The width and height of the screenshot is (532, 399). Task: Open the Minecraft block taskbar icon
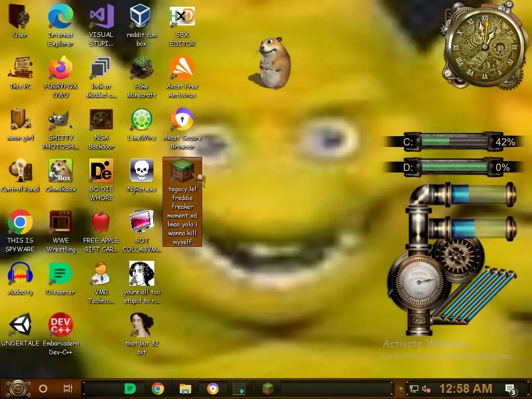(x=268, y=389)
